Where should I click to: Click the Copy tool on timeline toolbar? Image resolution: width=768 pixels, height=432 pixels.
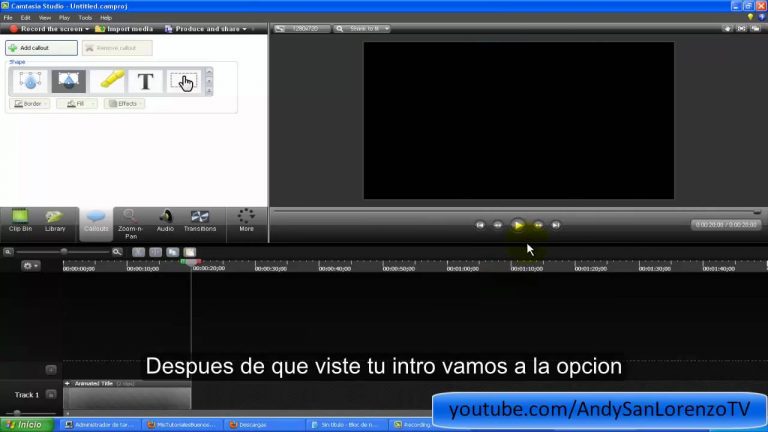(x=172, y=252)
